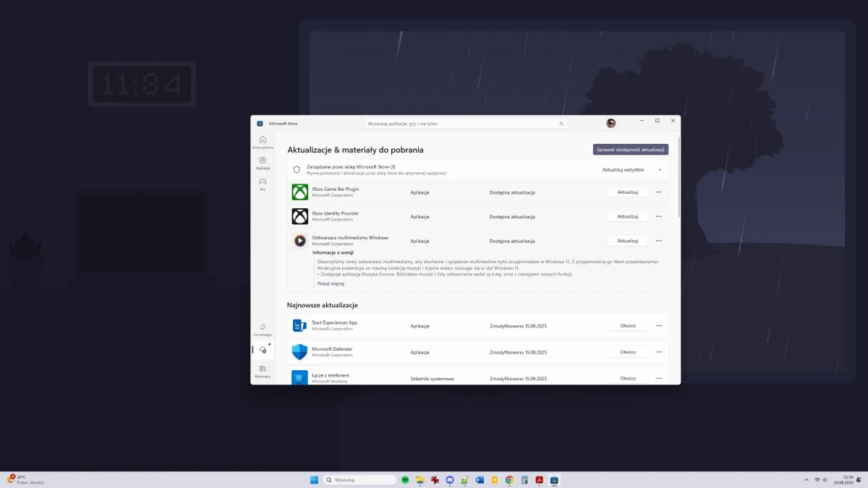
Task: Expand Pokaż więcej under Odtwarzacz multimedialny Windows
Action: (331, 283)
